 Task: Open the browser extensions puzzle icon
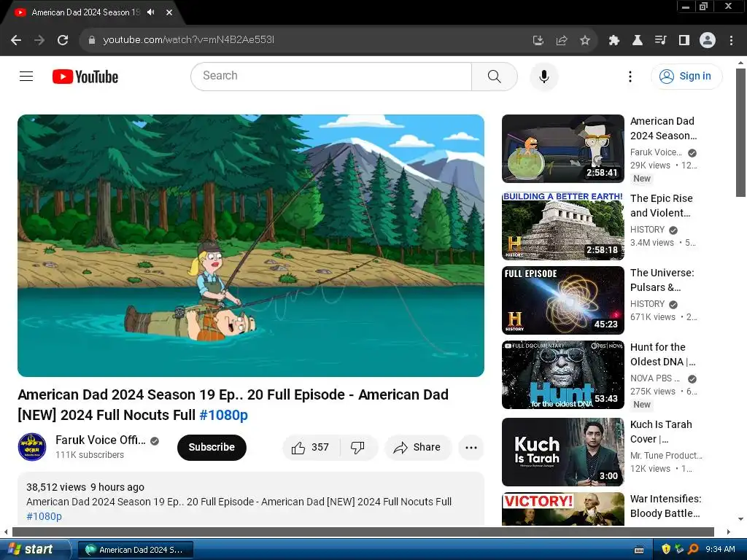coord(614,41)
